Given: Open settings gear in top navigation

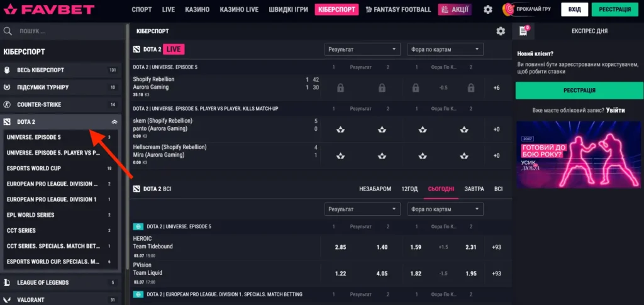Looking at the screenshot, I should point(488,9).
